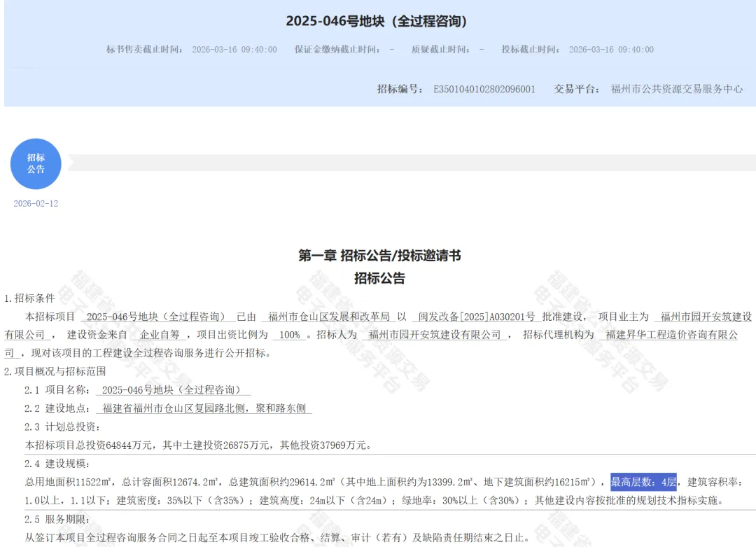Click the 质疑截止时间 label
Image resolution: width=756 pixels, height=547 pixels.
pyautogui.click(x=440, y=50)
